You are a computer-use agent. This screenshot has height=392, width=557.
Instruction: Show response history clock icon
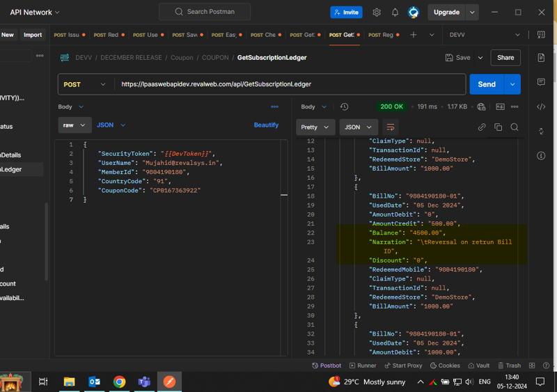point(344,107)
